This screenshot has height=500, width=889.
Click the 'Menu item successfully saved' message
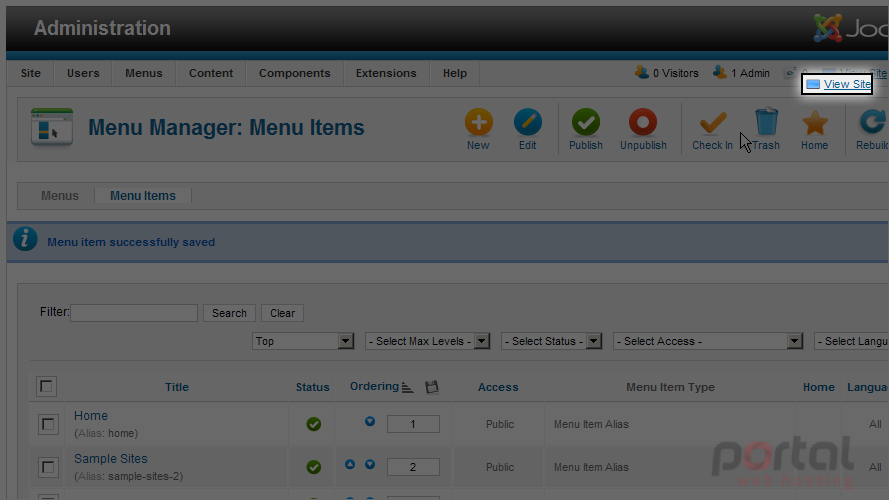pyautogui.click(x=131, y=242)
